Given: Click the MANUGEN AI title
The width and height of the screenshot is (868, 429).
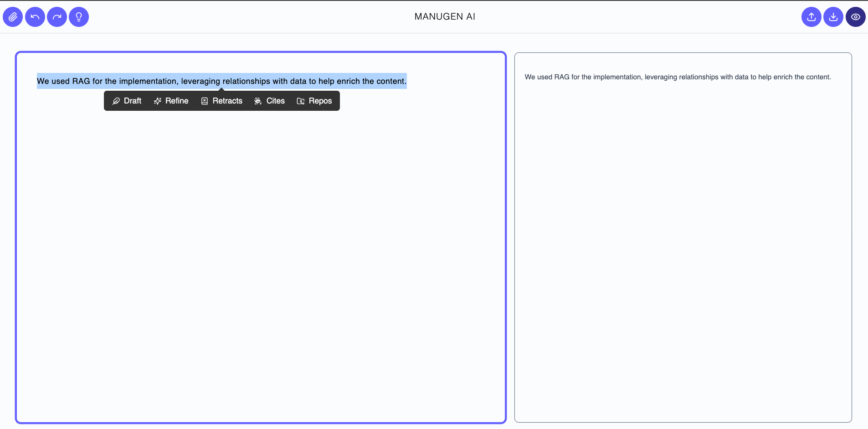Looking at the screenshot, I should pyautogui.click(x=445, y=16).
